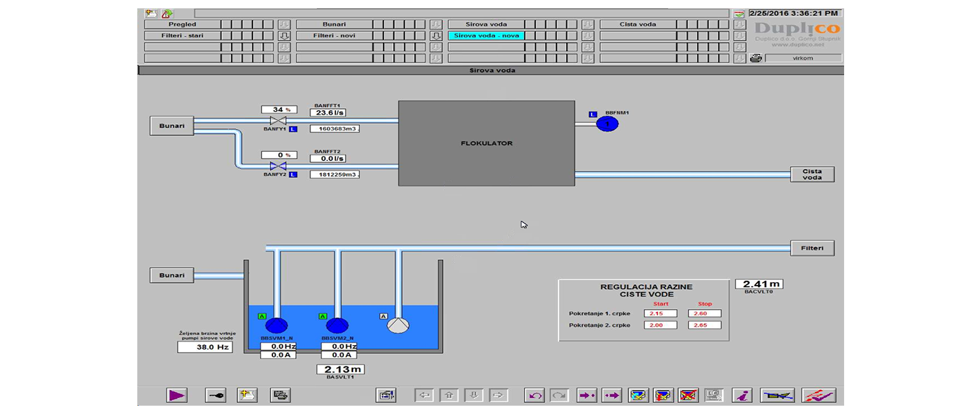Toggle the L indicator next to BBFNM1
980x414 pixels.
tap(592, 114)
